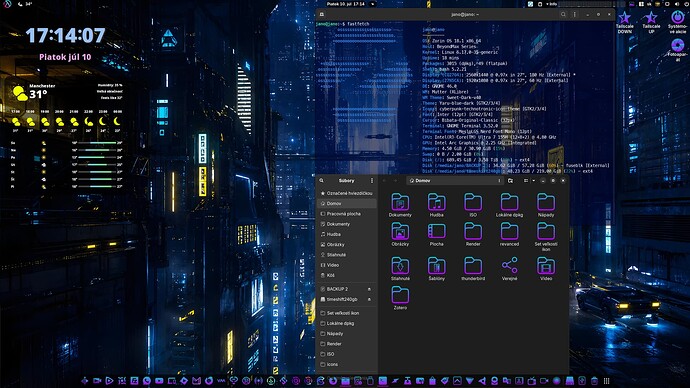Open timeshift240gb drive in sidebar

(342, 300)
